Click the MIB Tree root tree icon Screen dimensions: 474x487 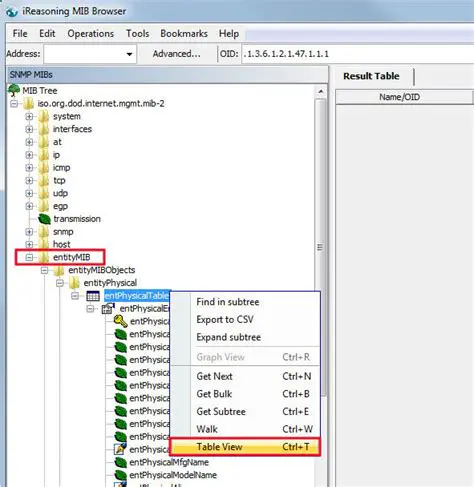(14, 90)
